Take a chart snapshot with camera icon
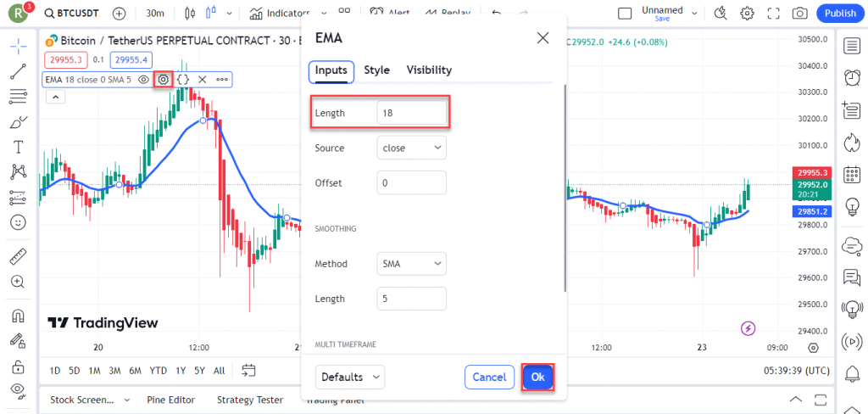The width and height of the screenshot is (868, 414). (799, 14)
